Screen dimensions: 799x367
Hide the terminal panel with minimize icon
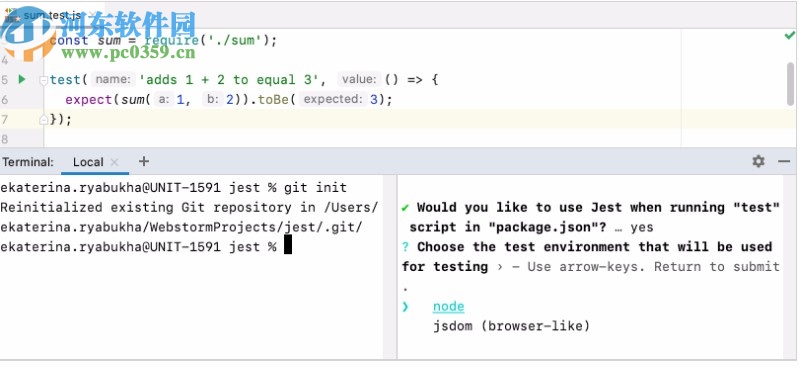point(784,162)
